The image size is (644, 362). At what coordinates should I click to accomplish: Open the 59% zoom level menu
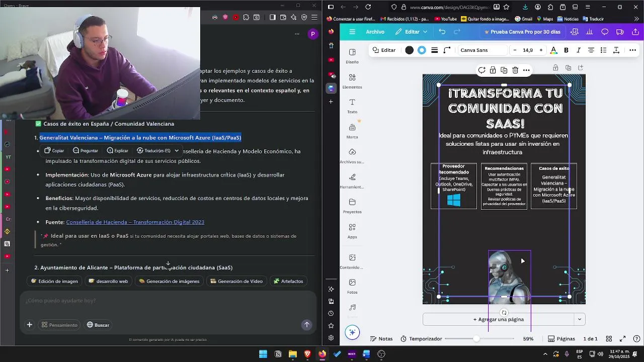528,339
